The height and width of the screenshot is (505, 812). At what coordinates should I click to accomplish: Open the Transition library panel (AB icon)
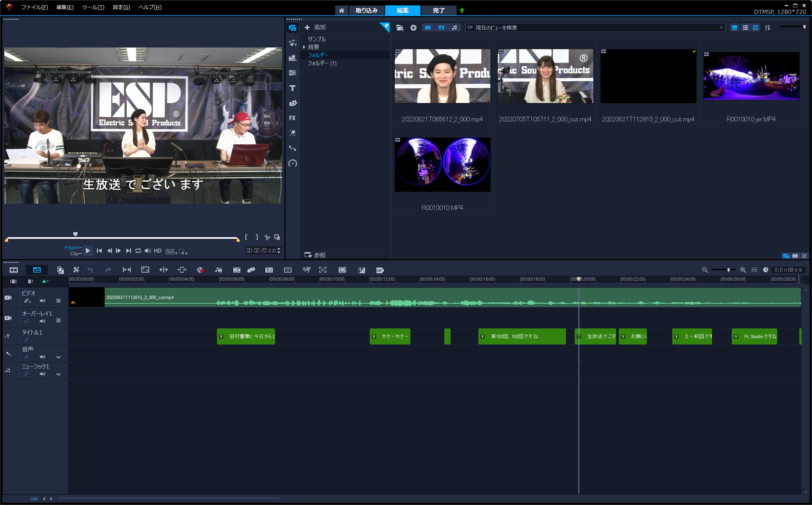293,73
